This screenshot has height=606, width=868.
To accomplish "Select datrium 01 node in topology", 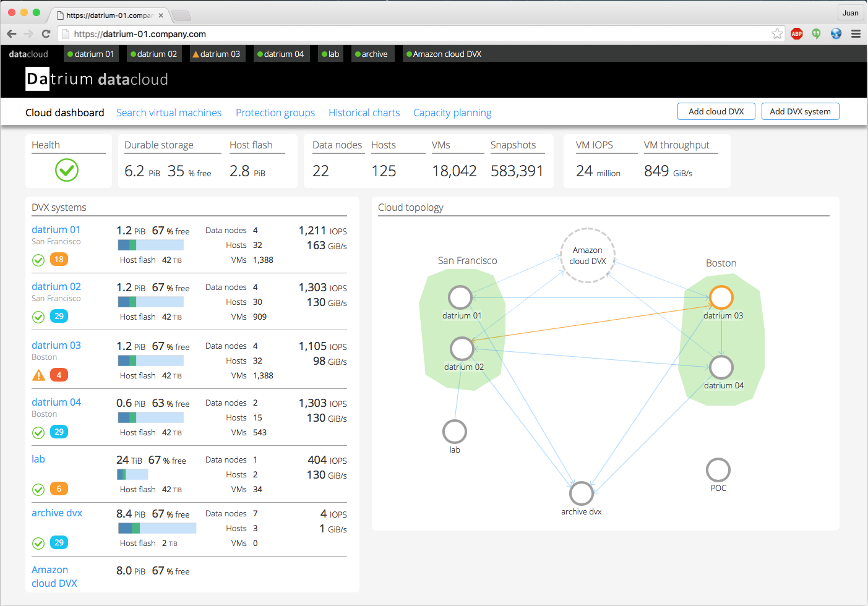I will [x=460, y=297].
